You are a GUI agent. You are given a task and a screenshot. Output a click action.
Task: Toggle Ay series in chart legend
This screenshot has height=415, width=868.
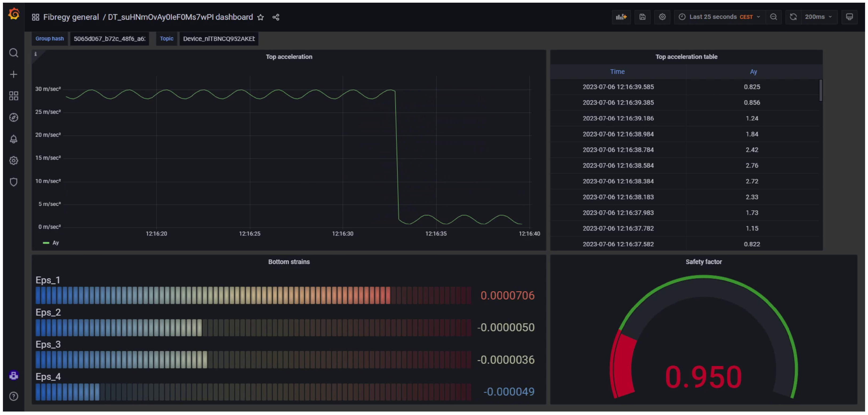tap(55, 243)
